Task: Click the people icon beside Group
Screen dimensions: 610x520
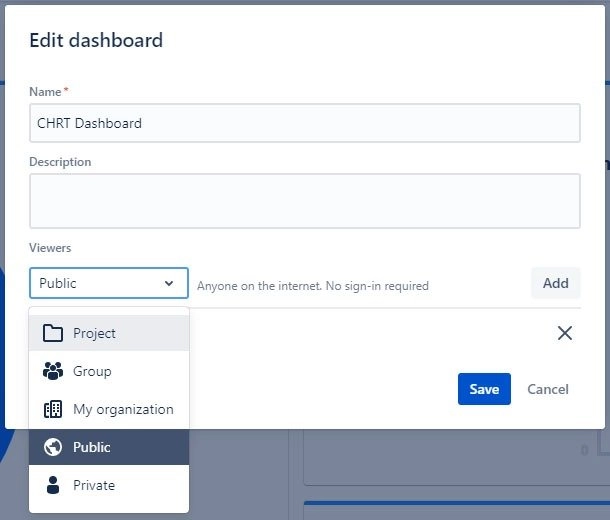Action: (x=53, y=371)
